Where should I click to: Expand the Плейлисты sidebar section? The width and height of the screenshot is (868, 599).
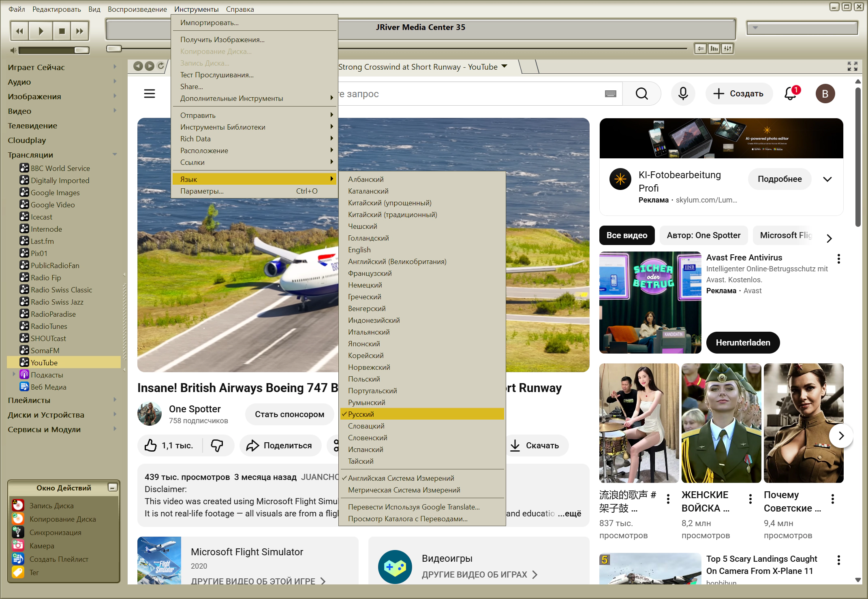click(115, 400)
